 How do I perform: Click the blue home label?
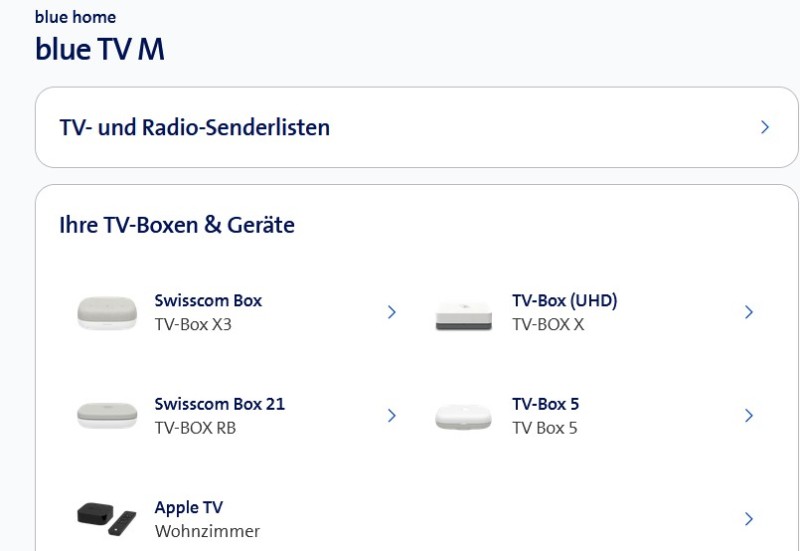click(75, 17)
